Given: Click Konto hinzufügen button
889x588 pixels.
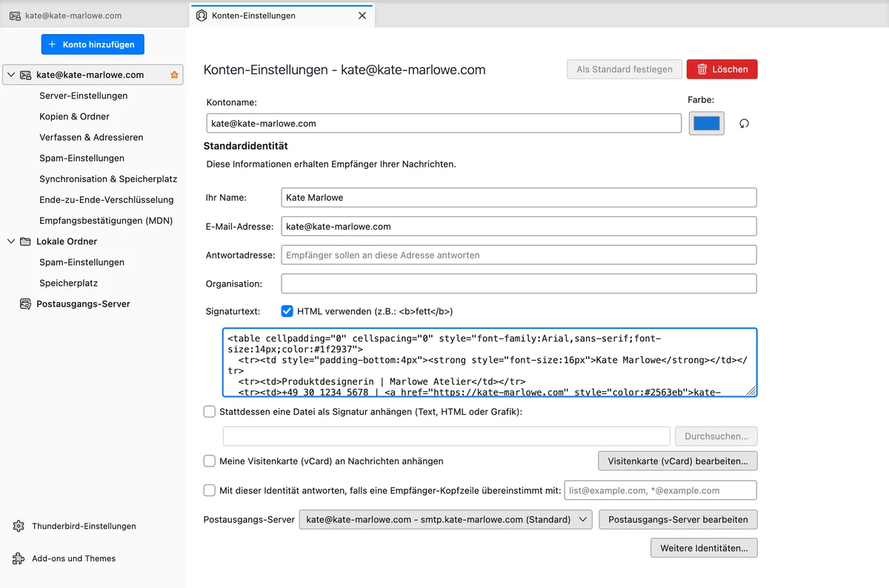Looking at the screenshot, I should click(93, 44).
